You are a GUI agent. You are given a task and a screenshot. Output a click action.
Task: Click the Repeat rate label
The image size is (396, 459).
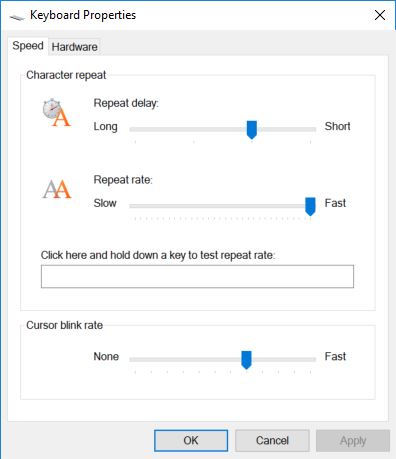pos(123,180)
